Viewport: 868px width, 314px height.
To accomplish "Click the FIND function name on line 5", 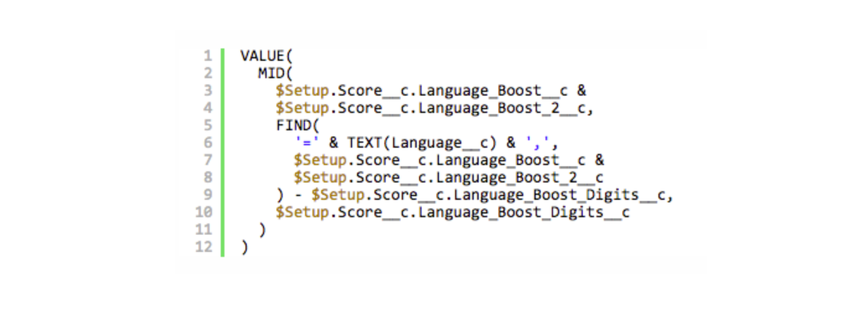I will click(293, 125).
